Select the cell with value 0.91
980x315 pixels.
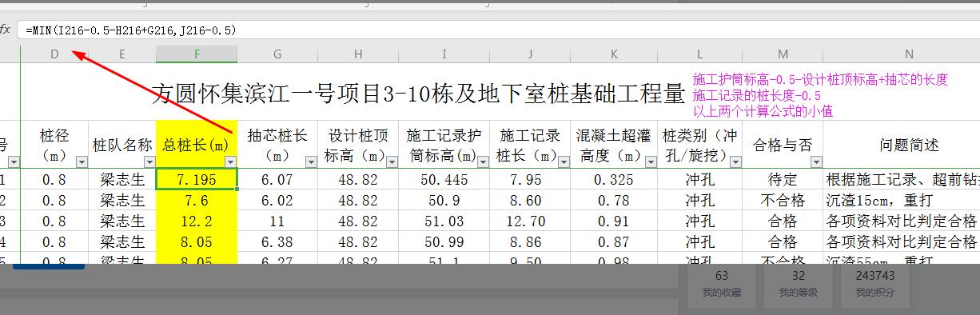pyautogui.click(x=613, y=221)
